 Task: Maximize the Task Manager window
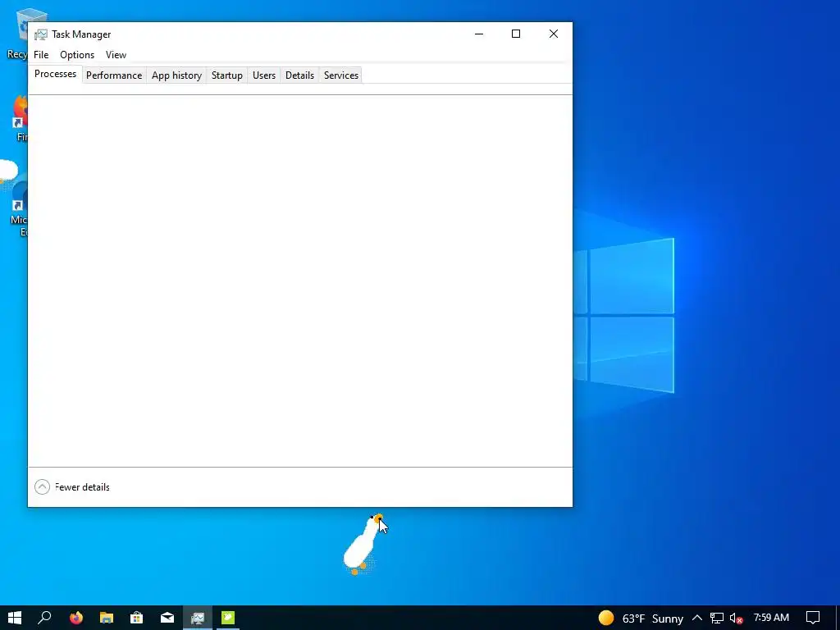[516, 34]
